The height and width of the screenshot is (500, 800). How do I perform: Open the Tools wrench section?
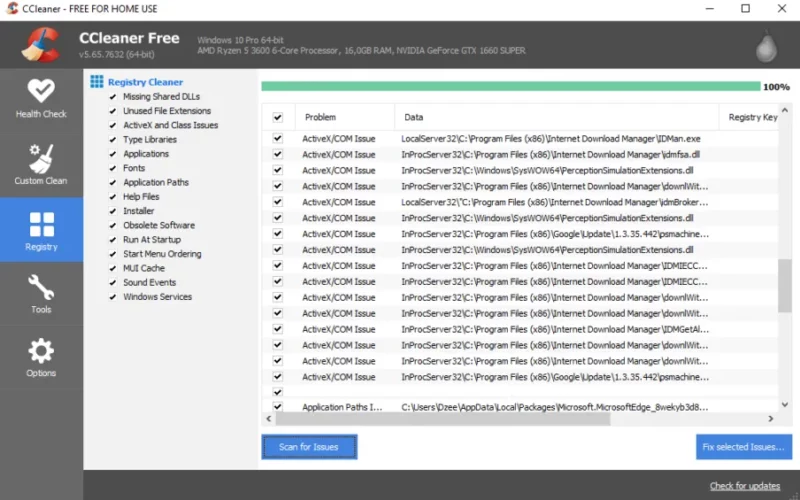[41, 294]
